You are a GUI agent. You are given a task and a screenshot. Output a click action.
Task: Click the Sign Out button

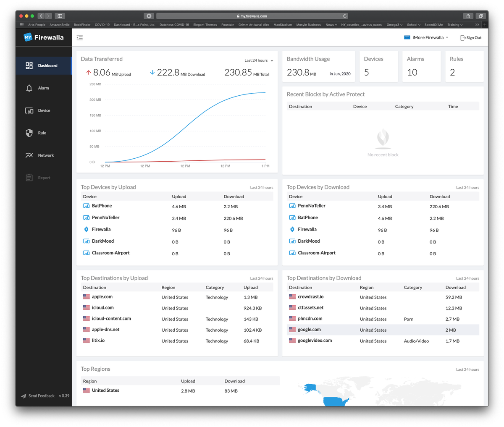470,37
